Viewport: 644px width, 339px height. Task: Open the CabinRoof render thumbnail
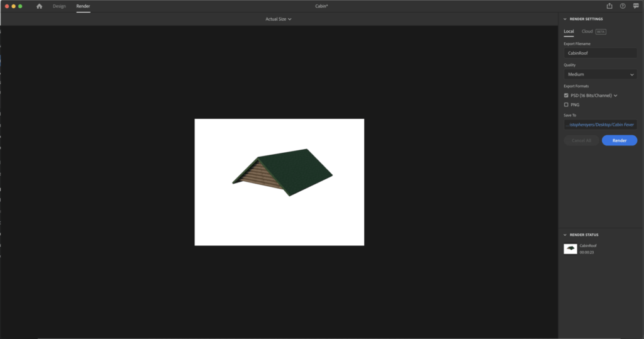[x=570, y=248]
